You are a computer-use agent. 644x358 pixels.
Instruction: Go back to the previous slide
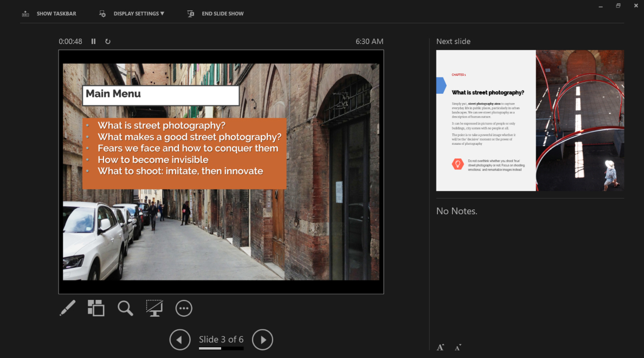pyautogui.click(x=180, y=340)
